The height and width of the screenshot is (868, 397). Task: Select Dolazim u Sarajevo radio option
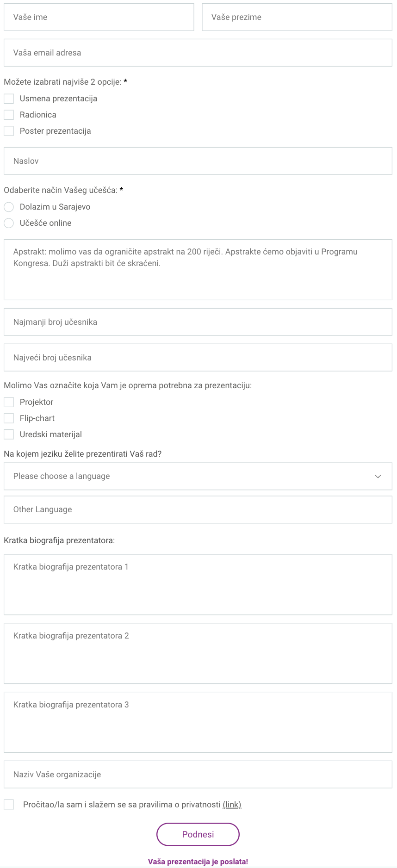click(x=9, y=207)
